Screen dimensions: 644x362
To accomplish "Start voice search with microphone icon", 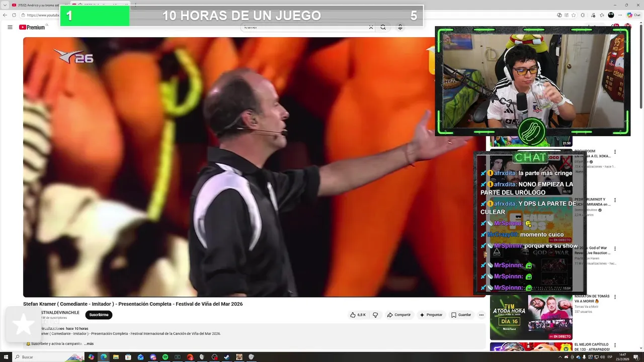I will tap(400, 27).
